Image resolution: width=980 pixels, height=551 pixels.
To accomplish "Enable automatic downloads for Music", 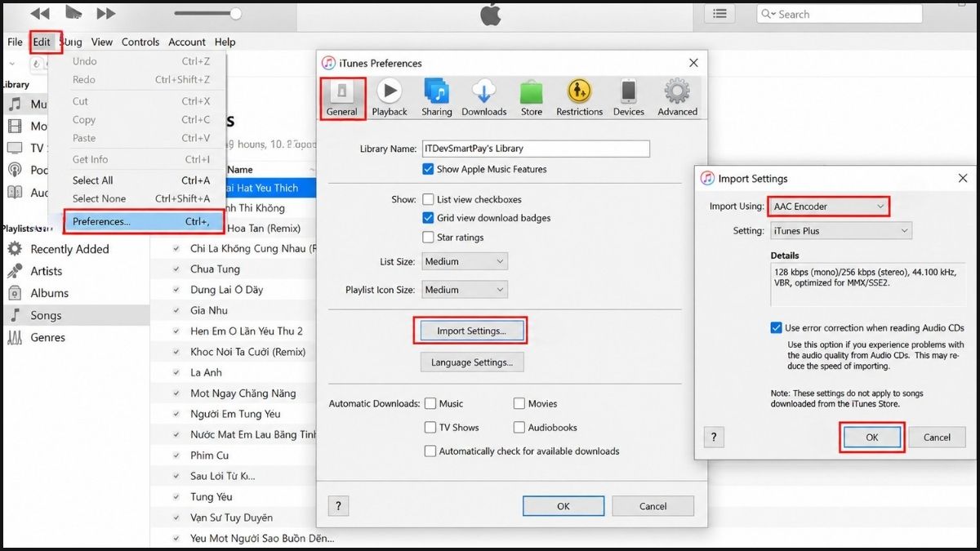I will [x=430, y=403].
